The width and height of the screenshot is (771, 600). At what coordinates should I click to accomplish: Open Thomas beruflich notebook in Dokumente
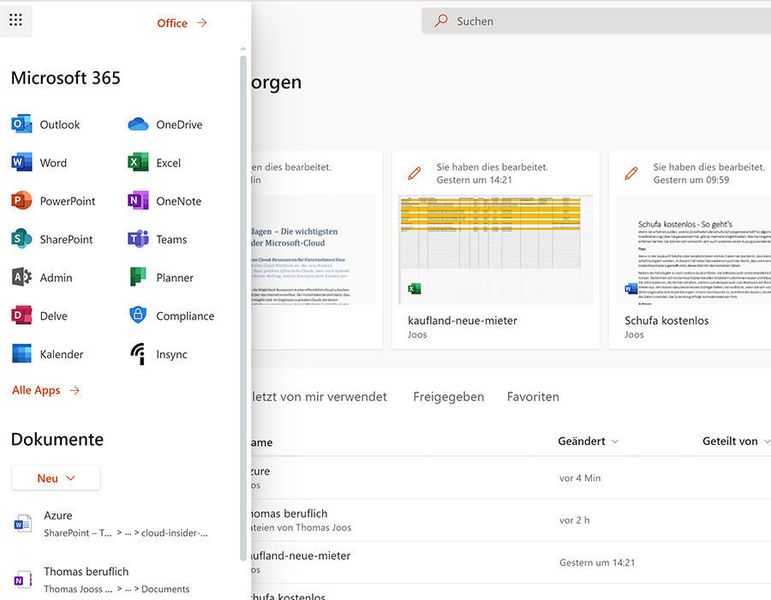pyautogui.click(x=111, y=580)
